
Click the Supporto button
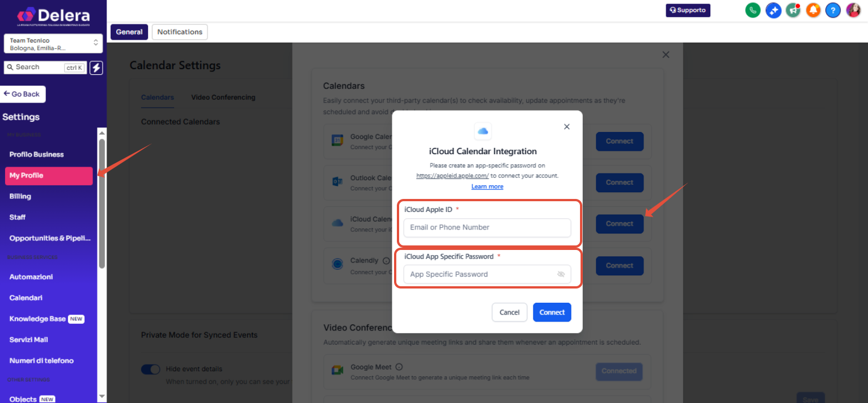tap(688, 10)
